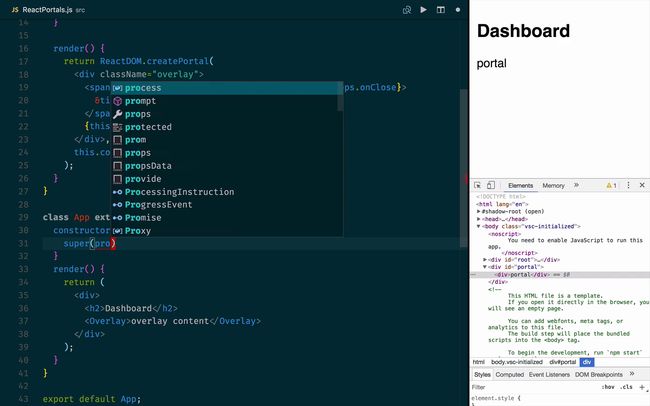Split the editor with the split icon

tap(441, 10)
